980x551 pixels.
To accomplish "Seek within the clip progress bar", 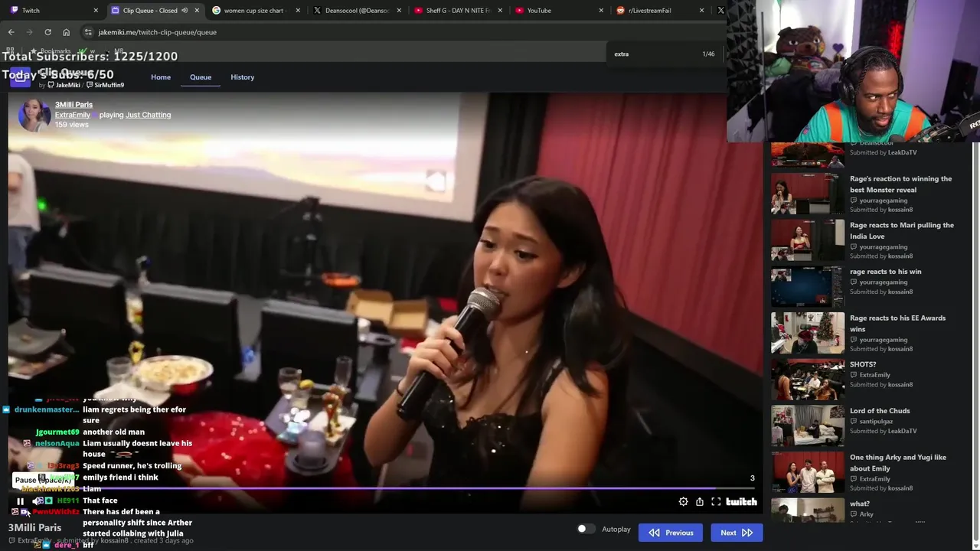I will [383, 488].
